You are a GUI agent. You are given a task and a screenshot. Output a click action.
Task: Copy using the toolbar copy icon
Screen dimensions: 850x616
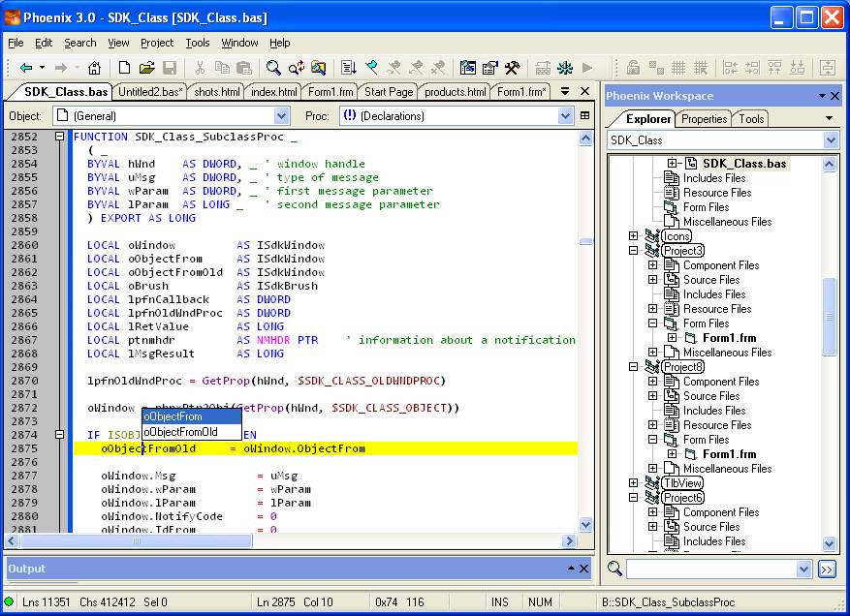[x=222, y=68]
